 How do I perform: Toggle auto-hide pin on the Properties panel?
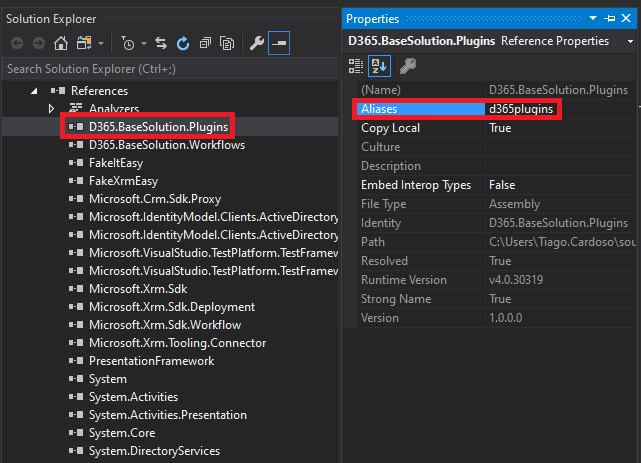click(610, 18)
